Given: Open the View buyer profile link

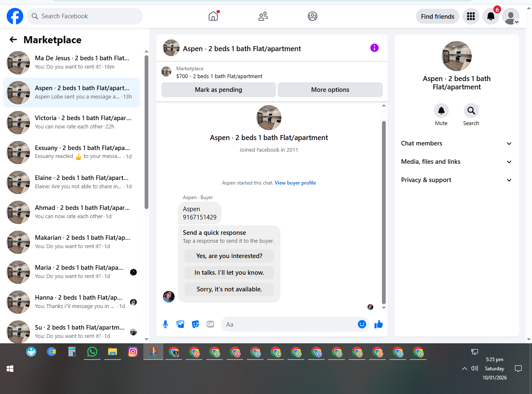Looking at the screenshot, I should (295, 183).
